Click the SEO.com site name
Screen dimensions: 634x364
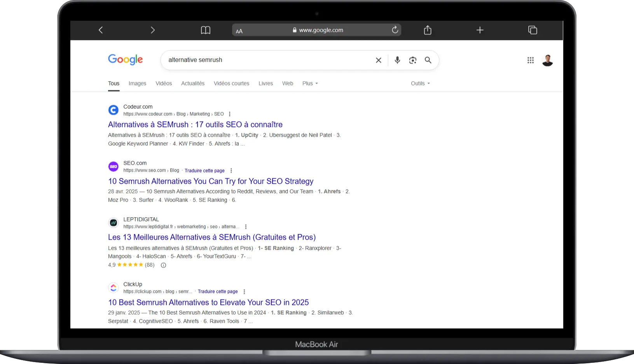coord(135,163)
